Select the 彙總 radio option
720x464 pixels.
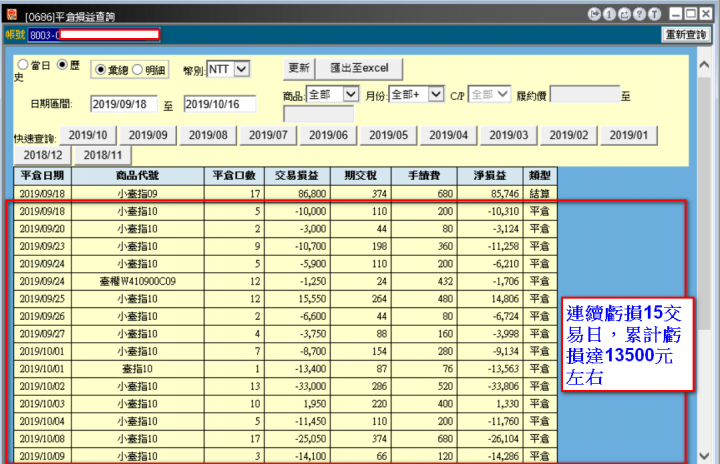100,70
